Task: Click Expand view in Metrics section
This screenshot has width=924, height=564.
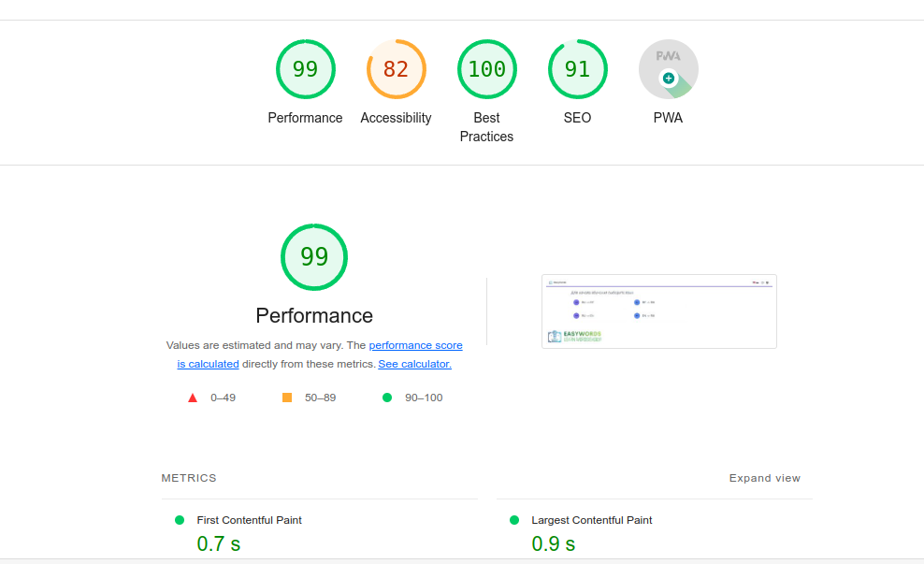Action: point(764,478)
